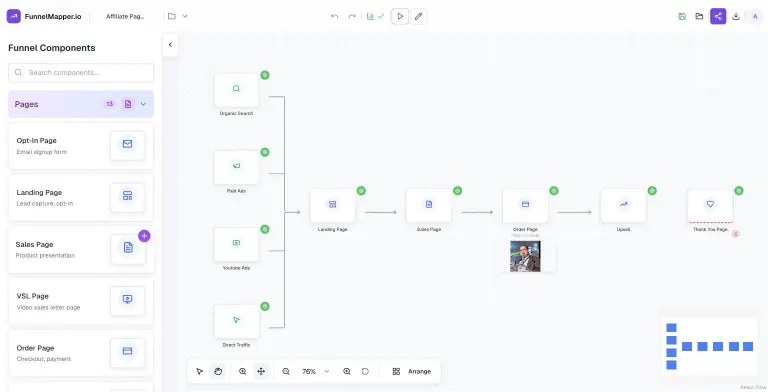This screenshot has width=768, height=392.
Task: Collapse the Pages category chevron
Action: pos(143,104)
